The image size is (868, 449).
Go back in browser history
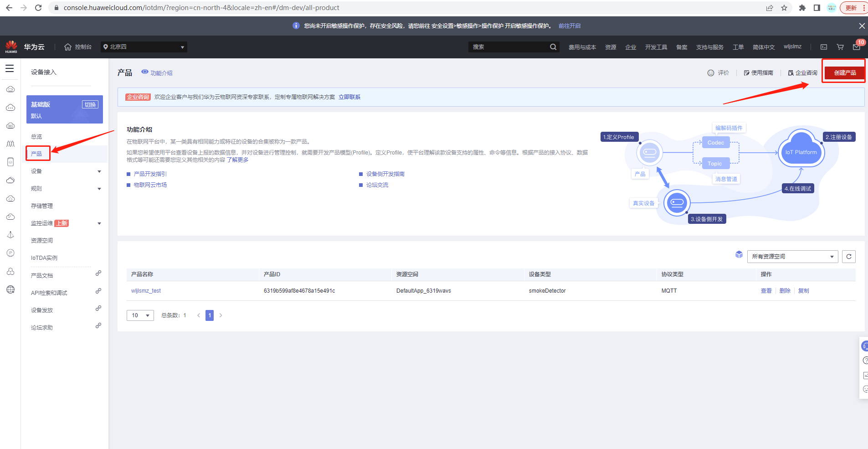tap(9, 8)
